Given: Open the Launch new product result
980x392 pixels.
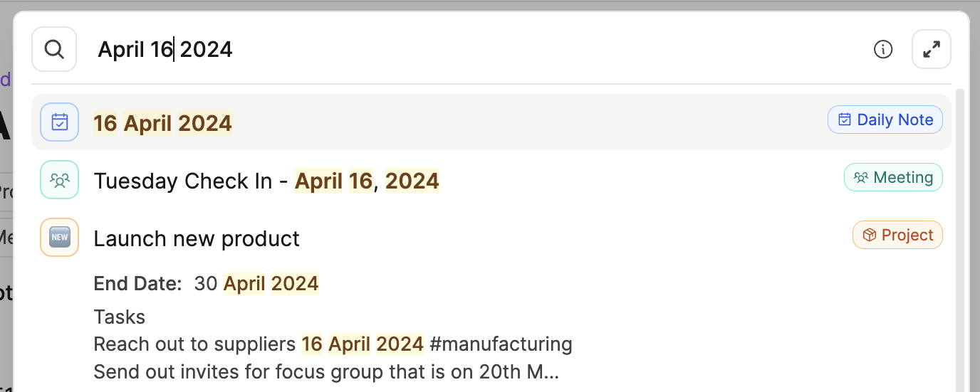Looking at the screenshot, I should (197, 238).
